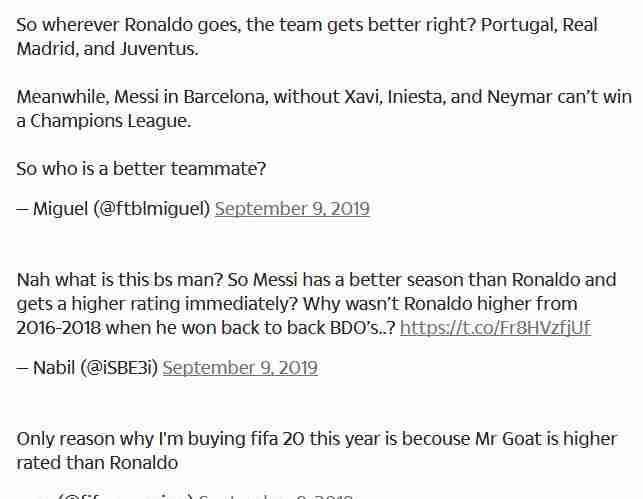
Task: Click the words 'Champions League'
Action: [x=109, y=121]
